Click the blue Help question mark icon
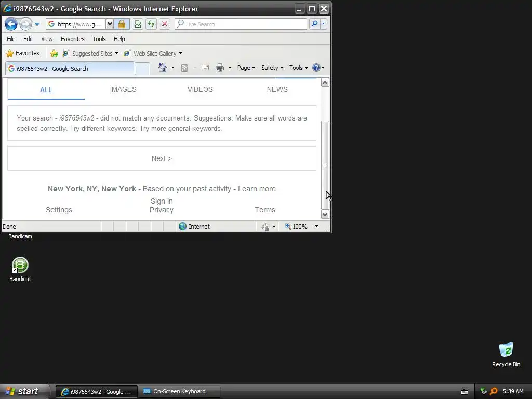This screenshot has width=532, height=399. [316, 68]
